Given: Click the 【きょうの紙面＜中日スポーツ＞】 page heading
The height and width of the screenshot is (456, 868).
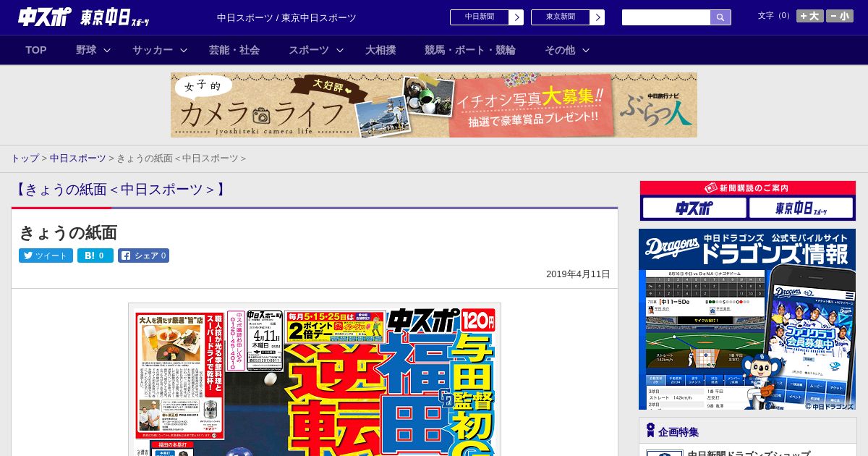Looking at the screenshot, I should click(121, 190).
